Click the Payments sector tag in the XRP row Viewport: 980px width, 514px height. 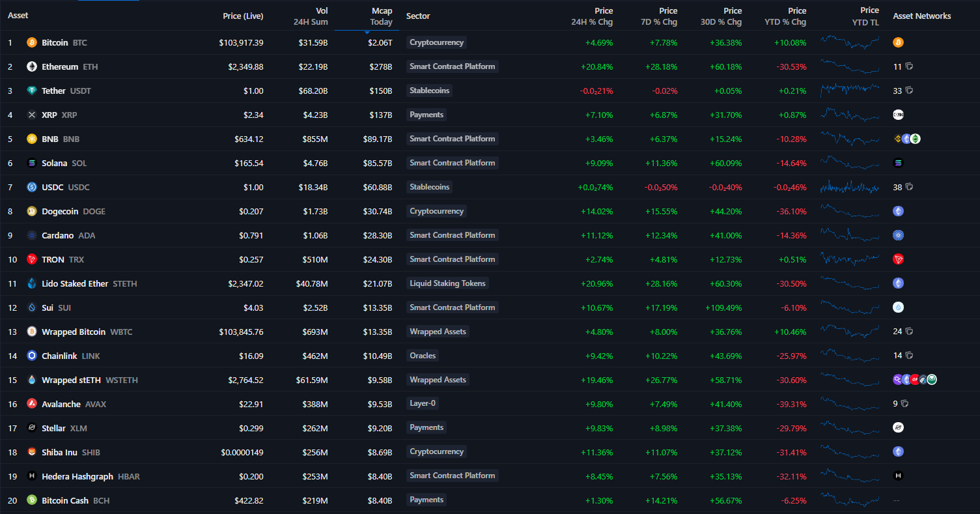pyautogui.click(x=427, y=115)
